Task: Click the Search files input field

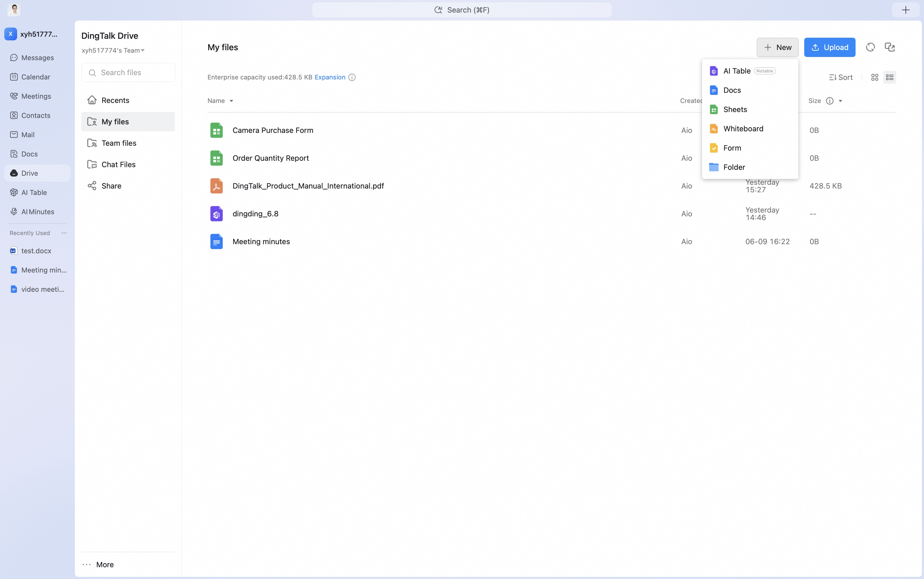Action: pos(128,72)
